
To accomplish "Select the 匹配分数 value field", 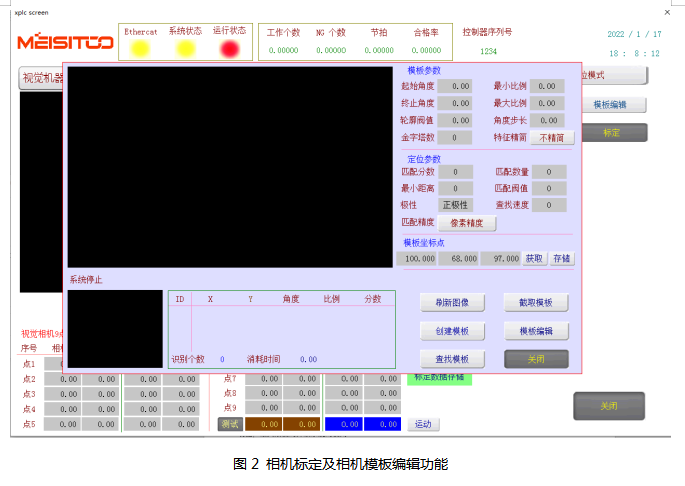I will click(x=455, y=172).
